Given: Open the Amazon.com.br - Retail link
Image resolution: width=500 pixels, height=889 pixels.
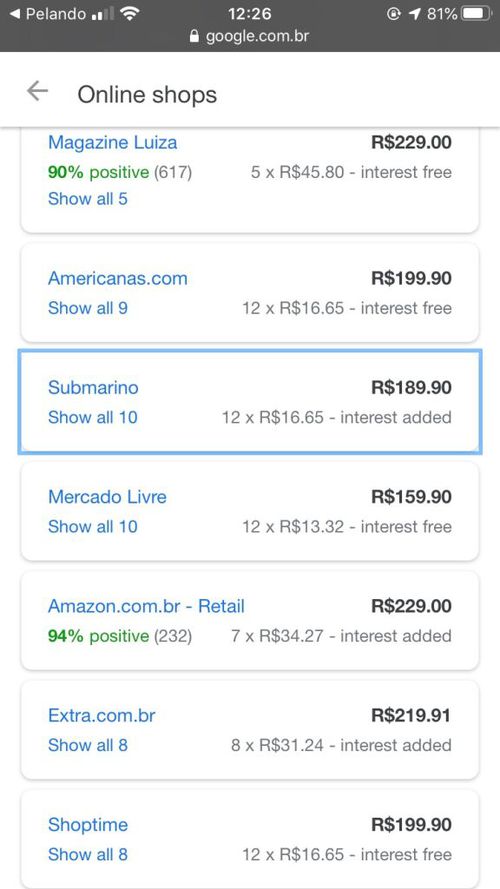Looking at the screenshot, I should (146, 606).
